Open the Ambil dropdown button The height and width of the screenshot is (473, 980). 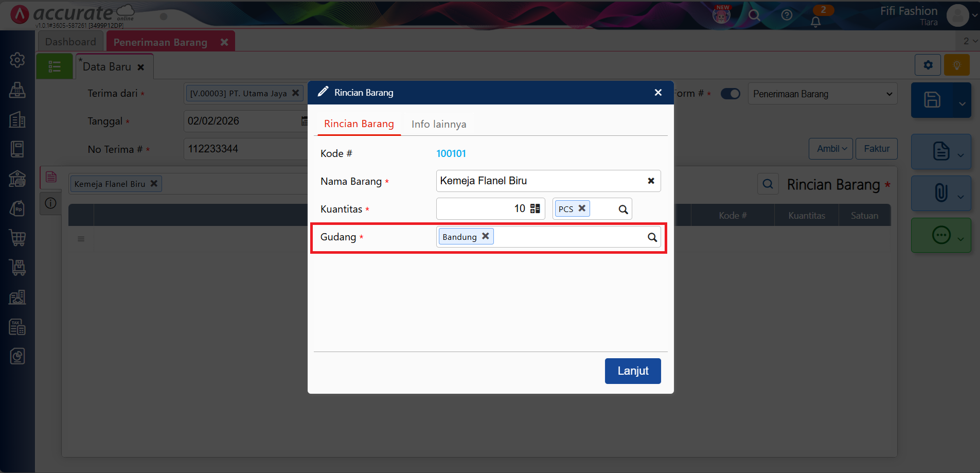tap(831, 149)
